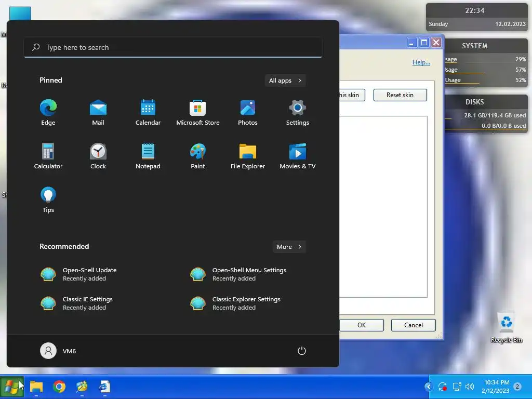Screen dimensions: 532x399
Task: Click the DISKS widget header
Action: tap(475, 102)
